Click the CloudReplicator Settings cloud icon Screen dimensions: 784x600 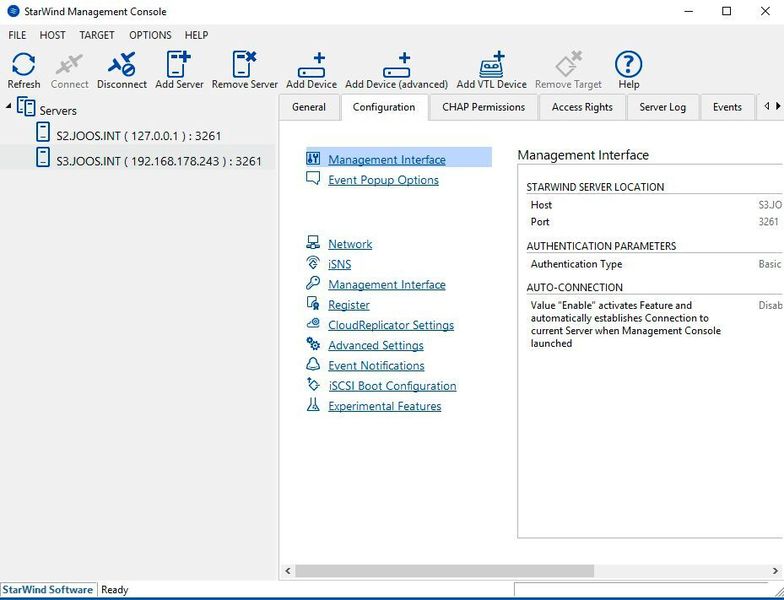coord(313,324)
